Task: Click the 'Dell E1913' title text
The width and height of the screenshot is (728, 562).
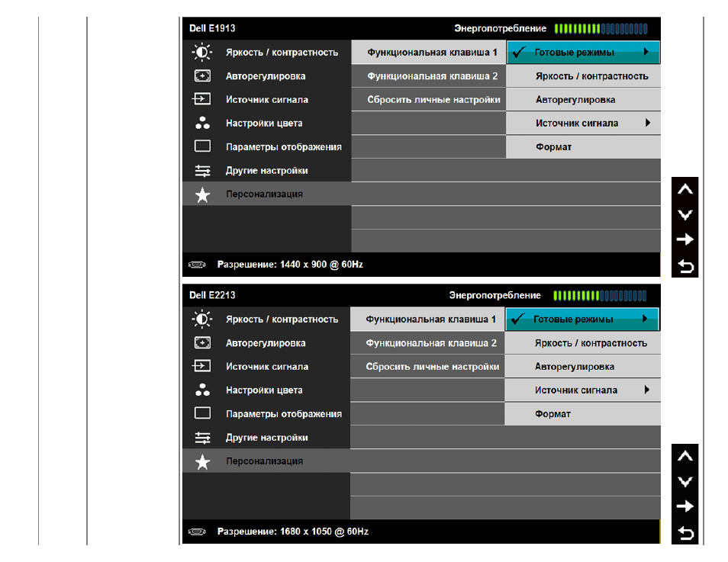Action: coord(212,28)
